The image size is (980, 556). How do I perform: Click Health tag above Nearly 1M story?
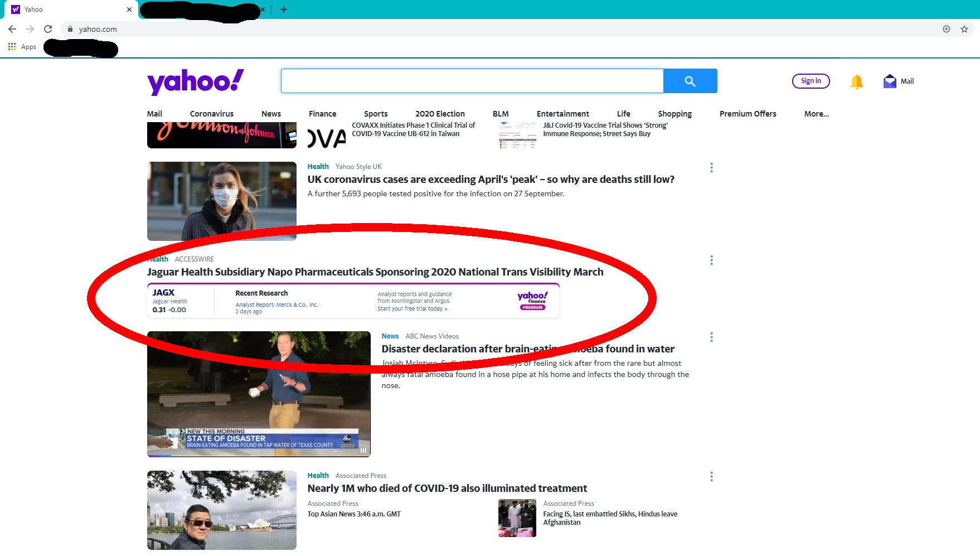tap(318, 476)
